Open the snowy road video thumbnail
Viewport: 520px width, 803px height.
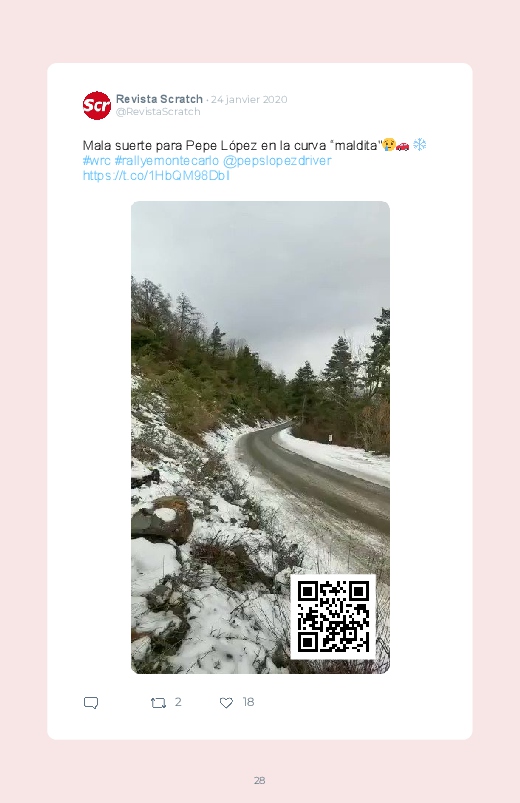[260, 437]
